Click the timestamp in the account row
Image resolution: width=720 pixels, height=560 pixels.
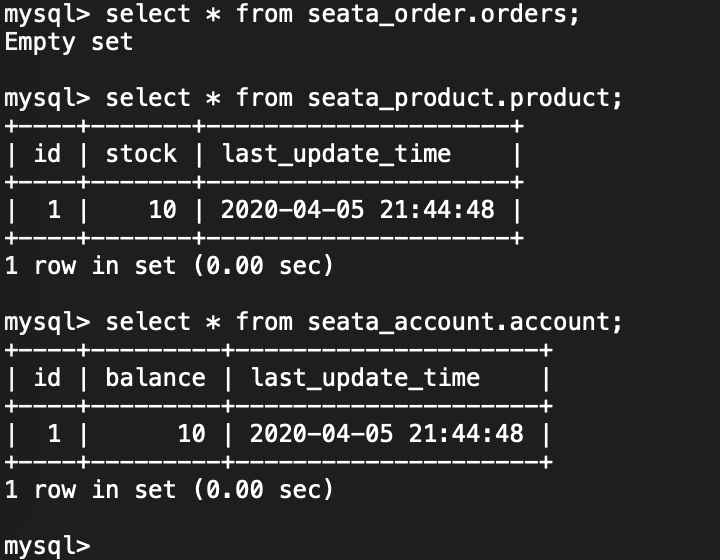point(386,434)
